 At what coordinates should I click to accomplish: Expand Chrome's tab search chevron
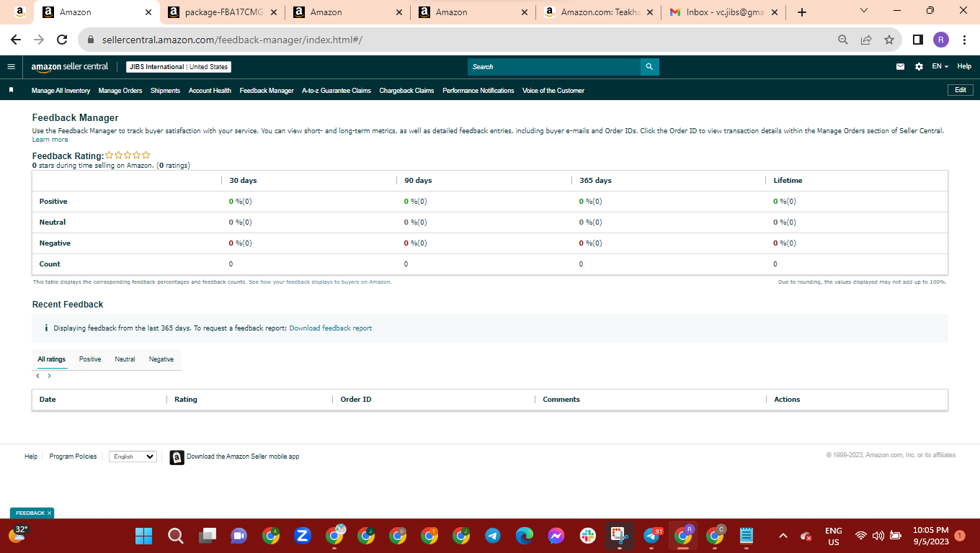point(864,11)
